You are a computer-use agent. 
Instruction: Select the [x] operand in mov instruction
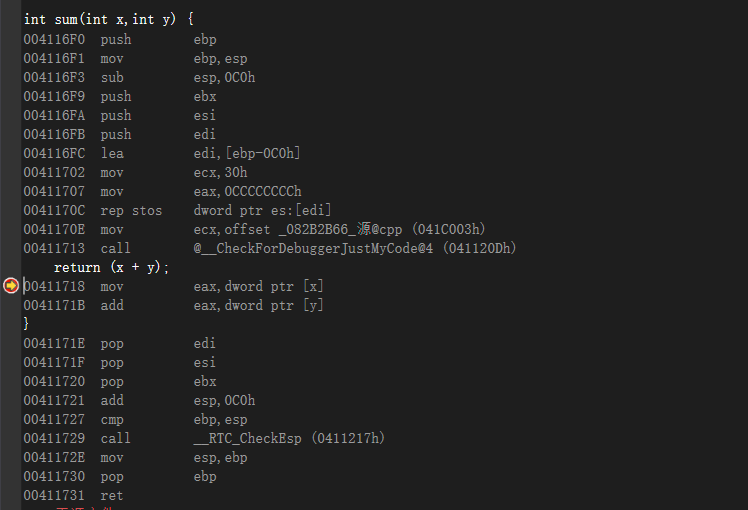point(313,286)
